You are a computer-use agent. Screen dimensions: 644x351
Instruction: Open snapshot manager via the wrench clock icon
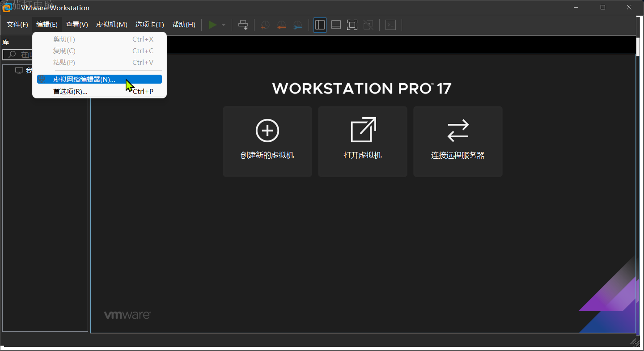point(297,25)
